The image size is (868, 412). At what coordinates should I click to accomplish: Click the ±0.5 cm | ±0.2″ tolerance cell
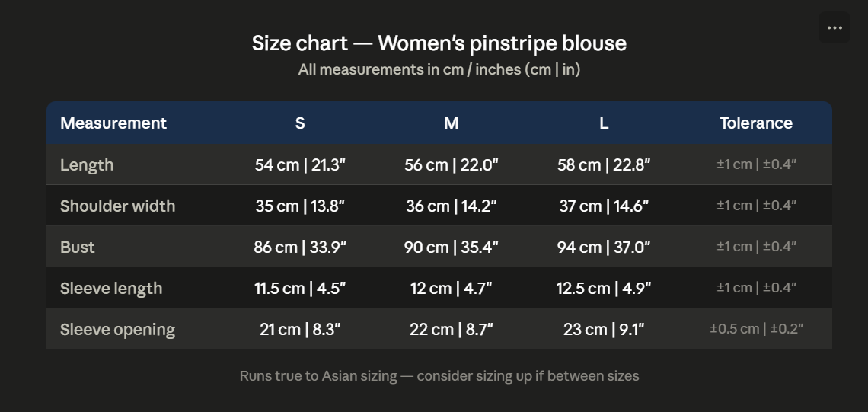point(756,329)
